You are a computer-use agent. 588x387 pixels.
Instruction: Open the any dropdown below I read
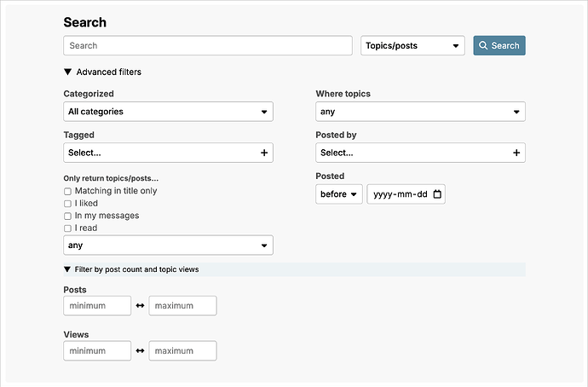(x=168, y=245)
